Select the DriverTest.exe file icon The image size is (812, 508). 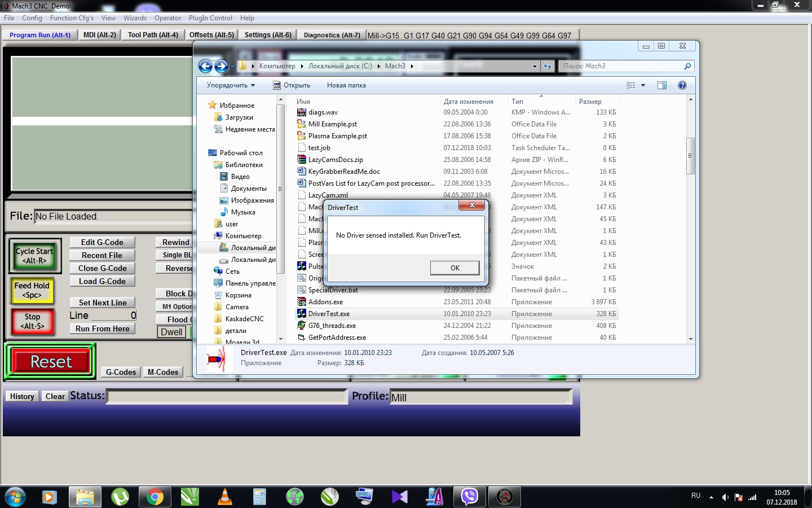302,314
